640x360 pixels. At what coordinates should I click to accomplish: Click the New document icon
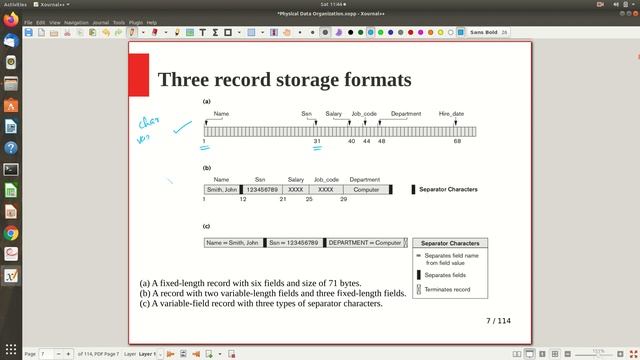click(x=41, y=33)
